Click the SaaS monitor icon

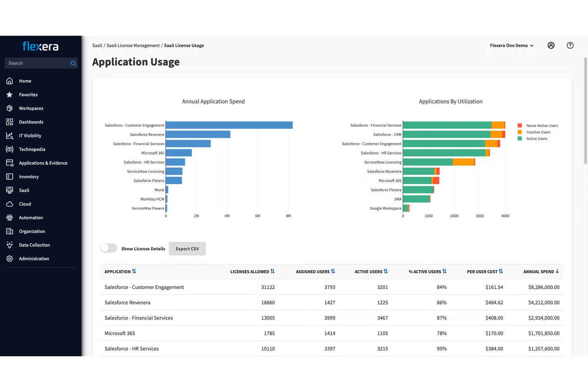tap(10, 190)
